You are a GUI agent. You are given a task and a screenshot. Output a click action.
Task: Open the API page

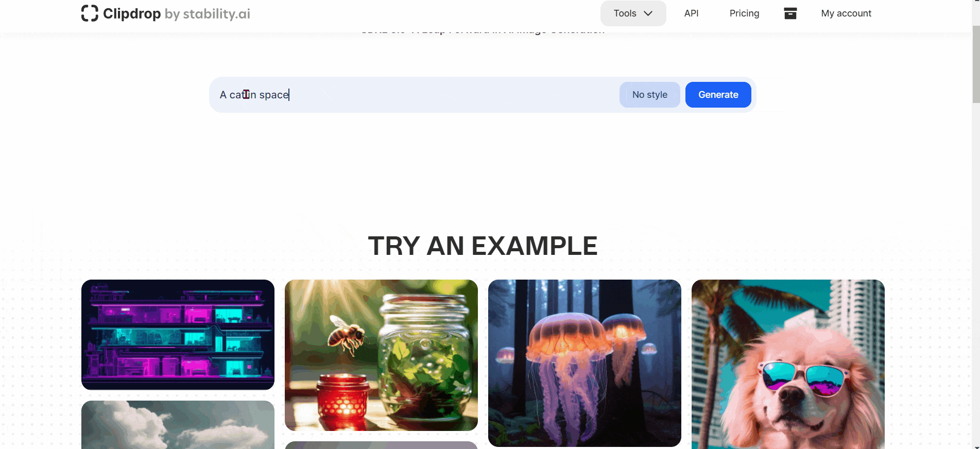point(691,13)
